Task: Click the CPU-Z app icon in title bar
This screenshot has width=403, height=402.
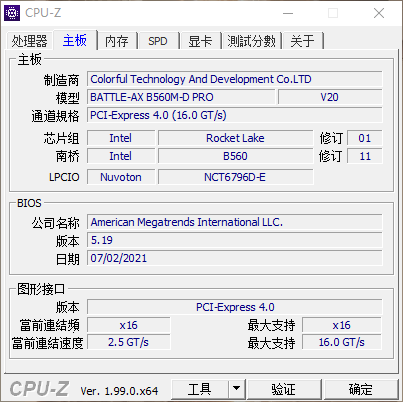Action: pyautogui.click(x=12, y=13)
